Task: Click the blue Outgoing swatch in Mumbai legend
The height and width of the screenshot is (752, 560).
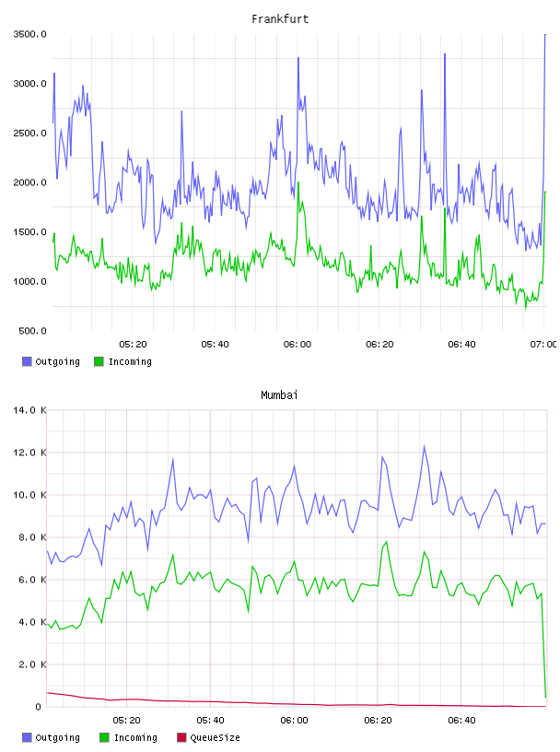Action: (x=27, y=737)
